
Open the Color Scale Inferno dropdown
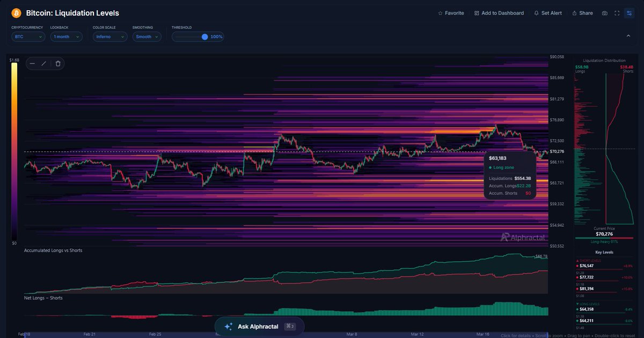110,37
